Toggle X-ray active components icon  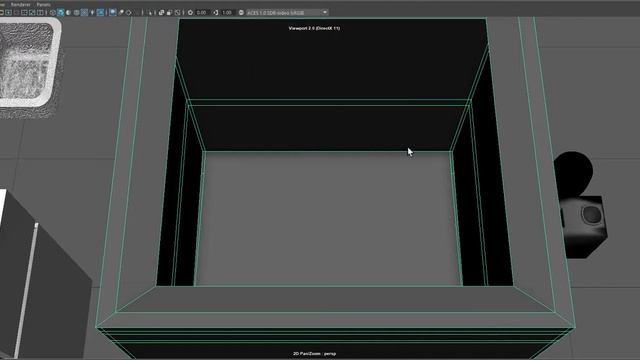pyautogui.click(x=169, y=13)
